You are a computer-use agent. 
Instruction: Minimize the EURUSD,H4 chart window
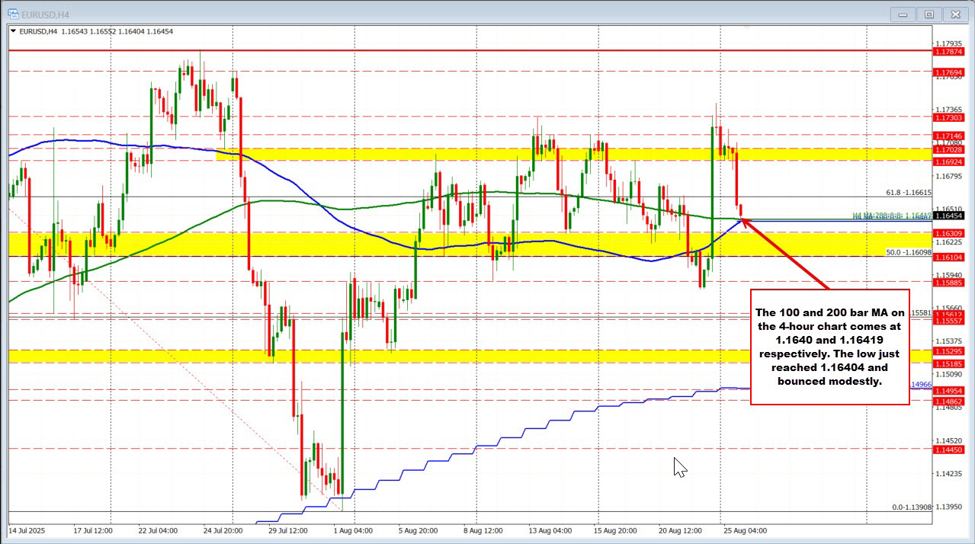point(907,15)
